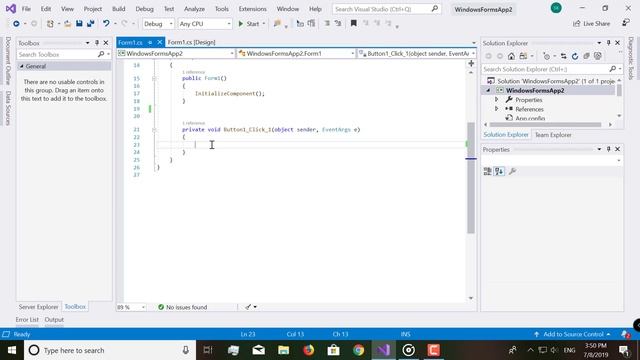Image resolution: width=640 pixels, height=360 pixels.
Task: Click the Categorized icon in Properties panel
Action: point(487,171)
